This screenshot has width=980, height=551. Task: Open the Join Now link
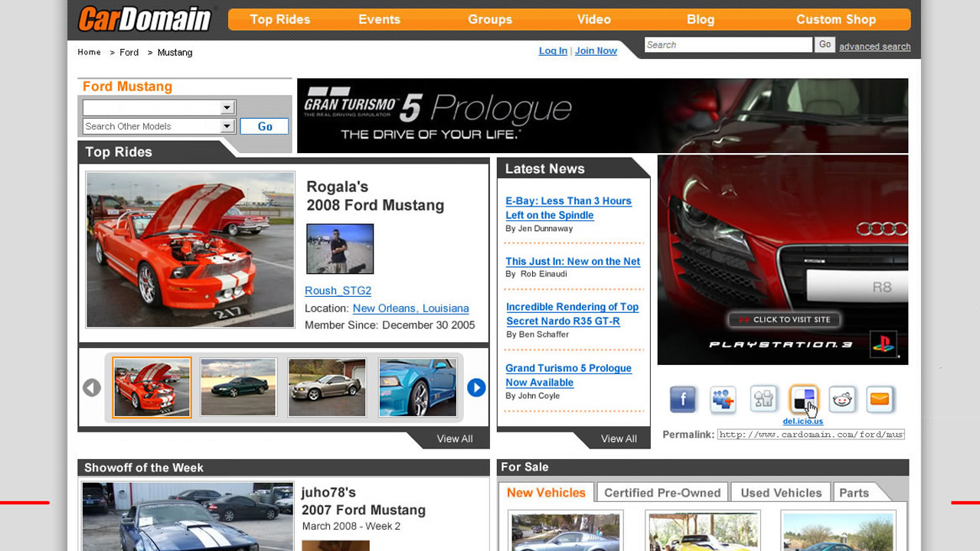[596, 51]
